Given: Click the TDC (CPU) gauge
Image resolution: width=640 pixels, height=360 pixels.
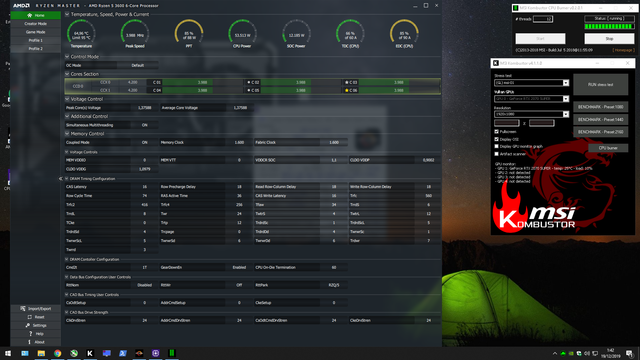Looking at the screenshot, I should [x=350, y=33].
